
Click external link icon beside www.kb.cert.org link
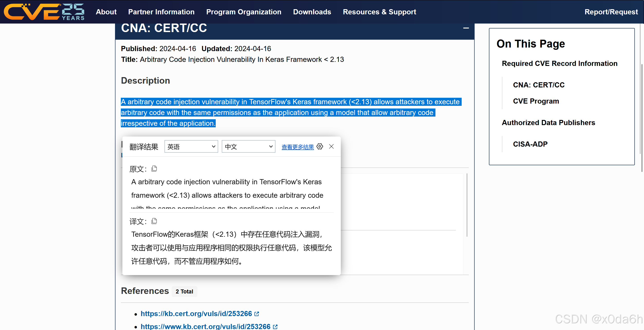275,326
